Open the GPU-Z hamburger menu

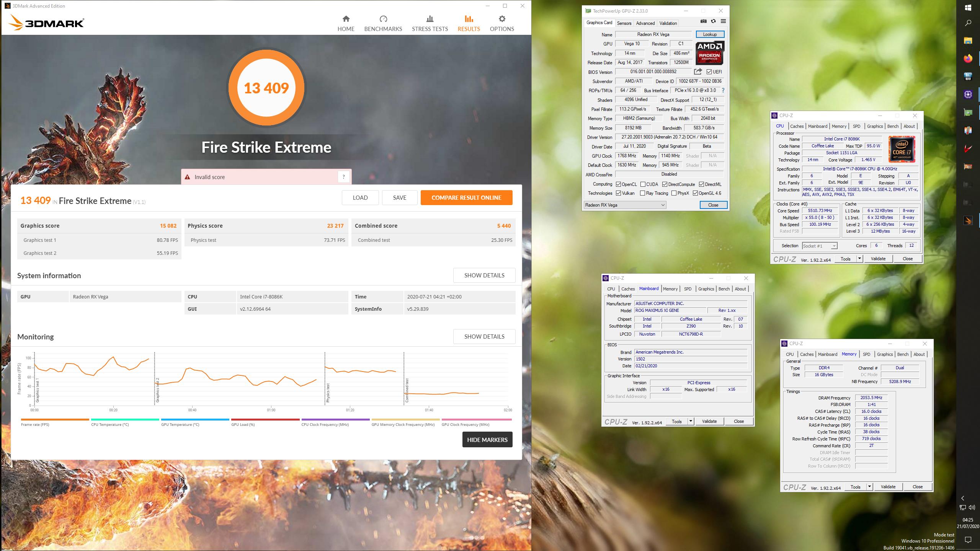coord(723,21)
